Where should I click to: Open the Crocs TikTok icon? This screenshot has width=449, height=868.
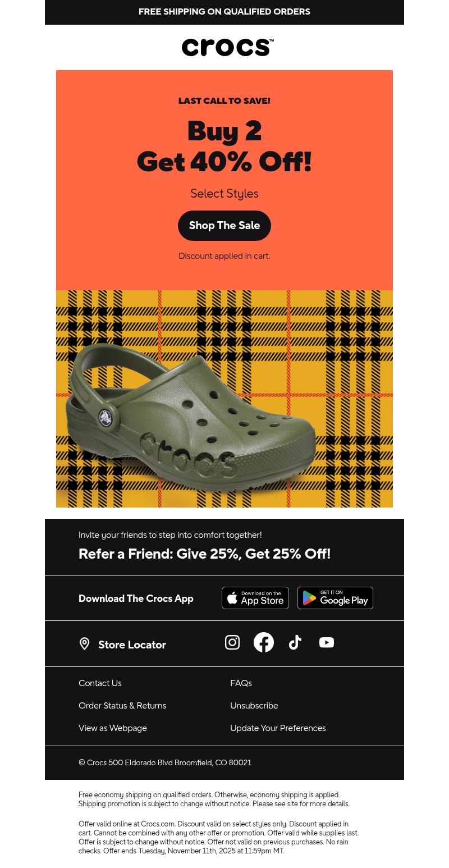pyautogui.click(x=295, y=642)
